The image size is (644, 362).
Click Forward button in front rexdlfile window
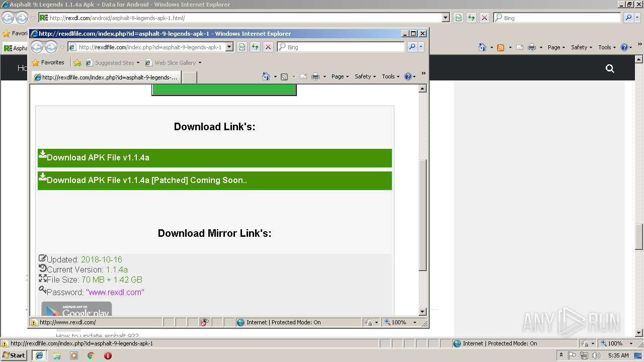coord(51,47)
